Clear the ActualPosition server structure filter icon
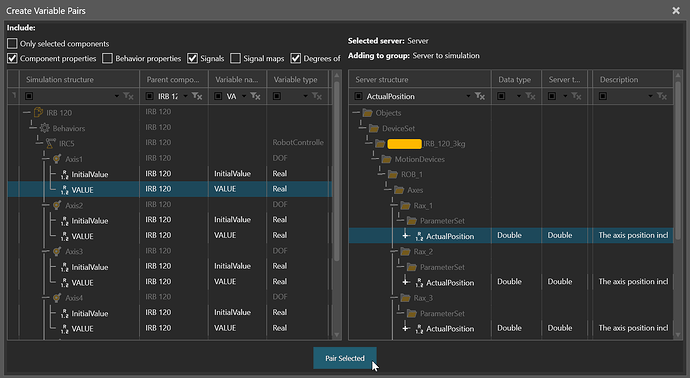The width and height of the screenshot is (690, 378). pyautogui.click(x=480, y=96)
